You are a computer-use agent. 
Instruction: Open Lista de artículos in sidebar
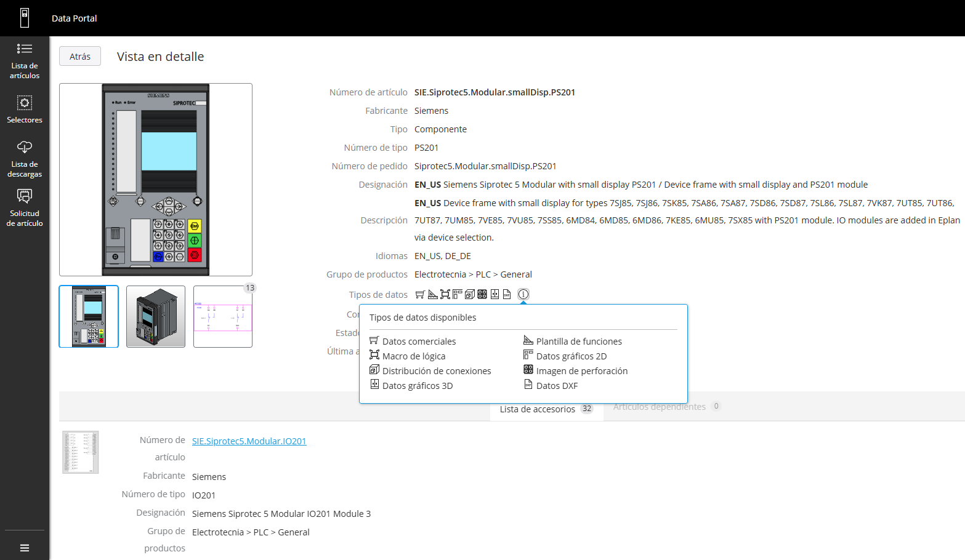pyautogui.click(x=25, y=61)
